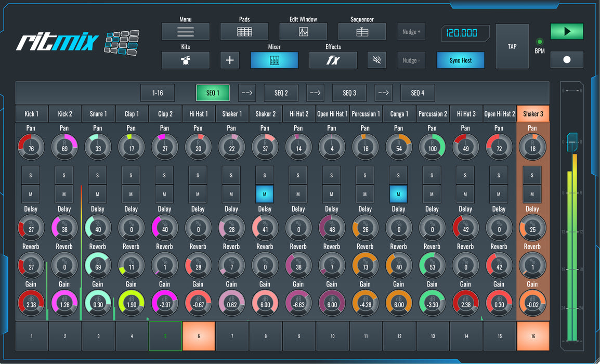600x364 pixels.
Task: Click the plus add button
Action: click(x=229, y=60)
